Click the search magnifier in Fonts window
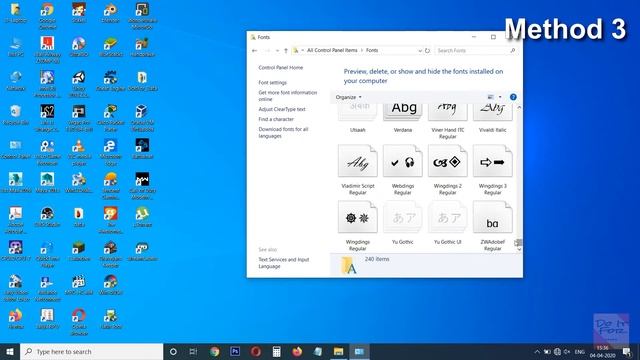 (x=513, y=51)
